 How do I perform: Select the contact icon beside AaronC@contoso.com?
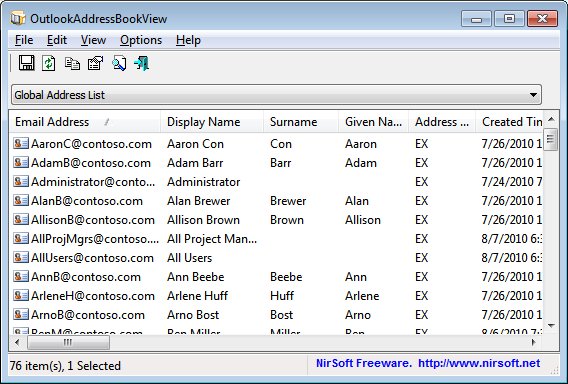(21, 143)
